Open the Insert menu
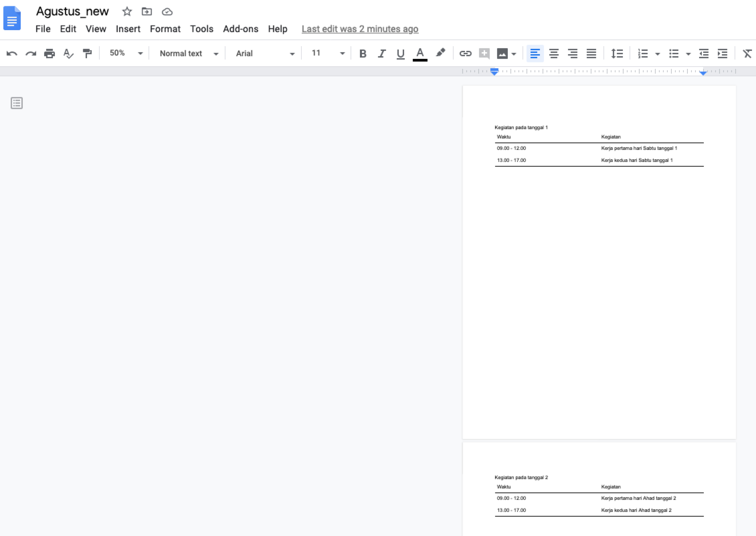 127,28
